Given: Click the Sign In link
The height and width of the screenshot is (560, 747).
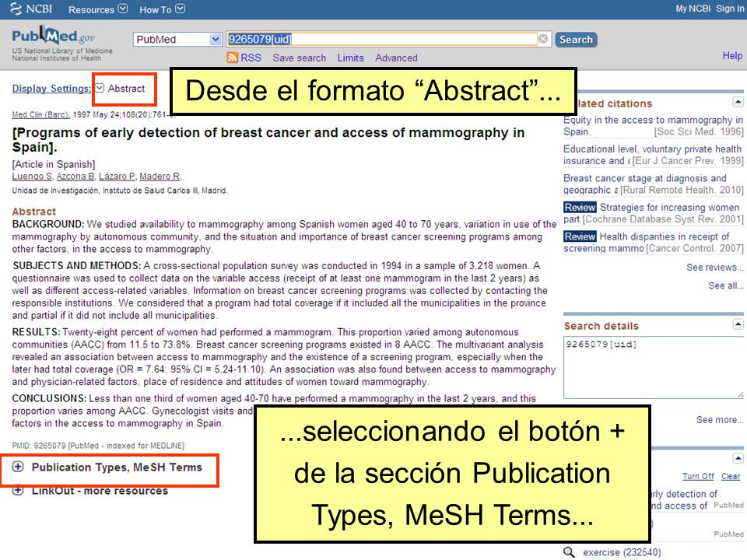Looking at the screenshot, I should click(730, 9).
